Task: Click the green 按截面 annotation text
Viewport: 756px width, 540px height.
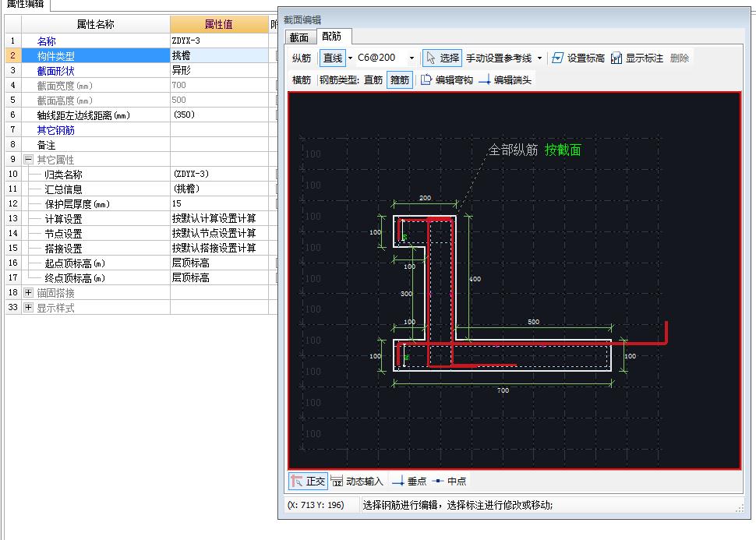Action: pyautogui.click(x=563, y=150)
